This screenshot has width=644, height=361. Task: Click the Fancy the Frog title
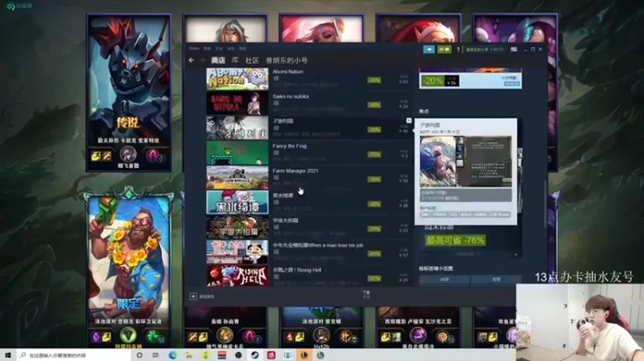[x=290, y=146]
